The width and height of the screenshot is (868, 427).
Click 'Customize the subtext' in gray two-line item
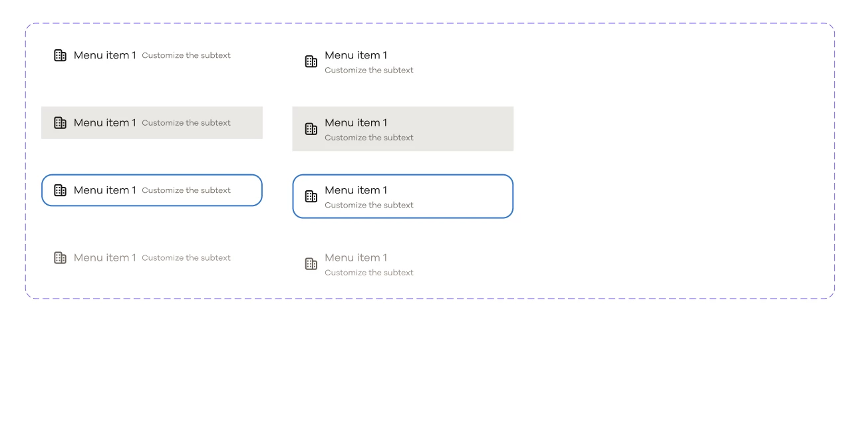click(x=369, y=138)
